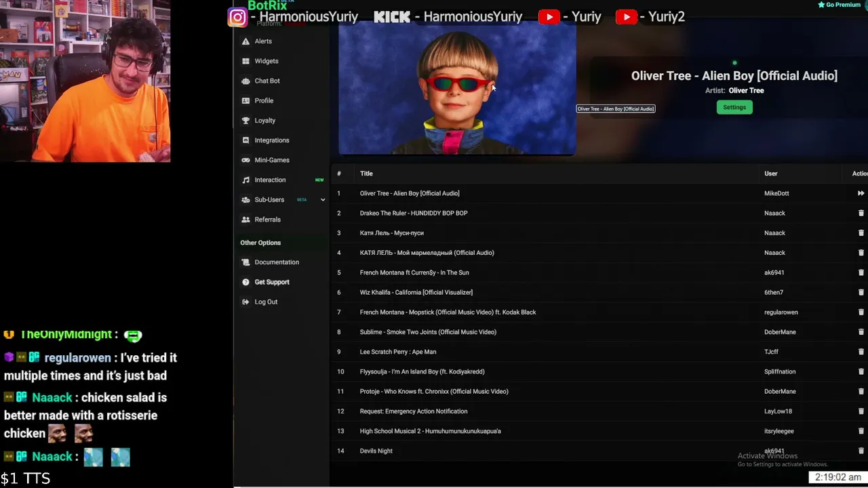Click the title 'Lee Scratch Perry : Ape Man'

coord(398,352)
